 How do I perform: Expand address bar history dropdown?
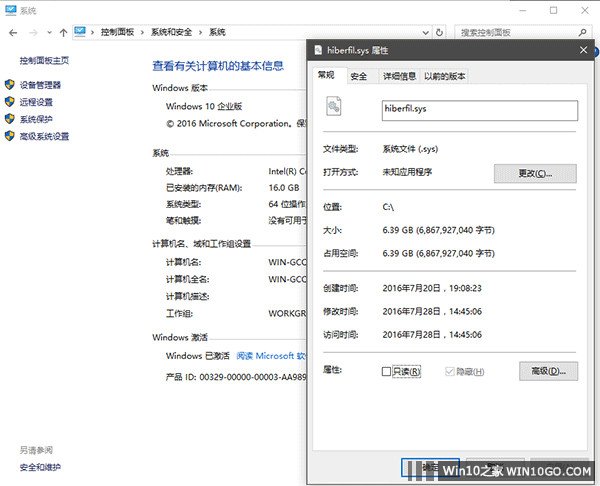[426, 33]
